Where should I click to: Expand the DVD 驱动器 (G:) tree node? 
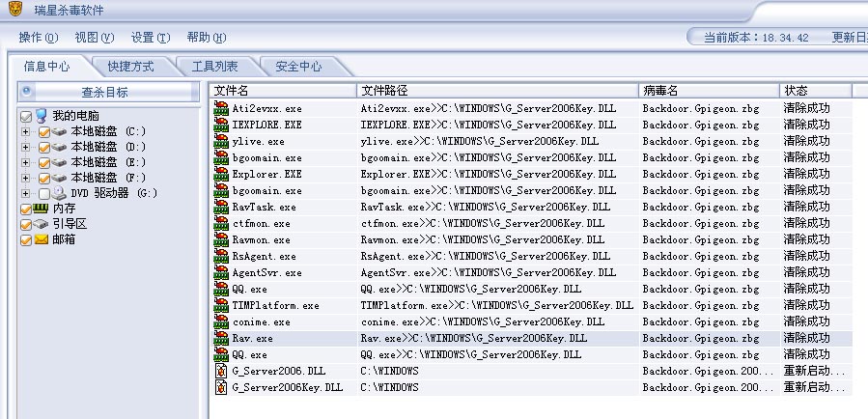point(25,194)
